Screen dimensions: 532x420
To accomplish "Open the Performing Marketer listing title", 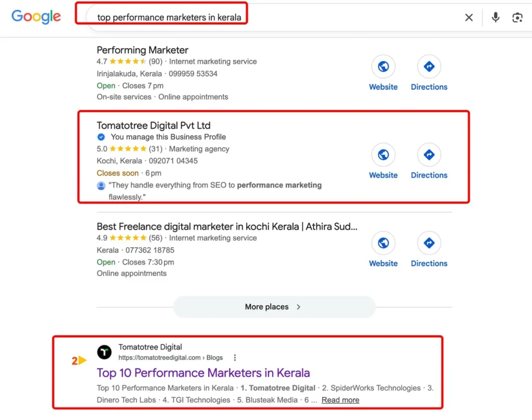I will tap(142, 50).
